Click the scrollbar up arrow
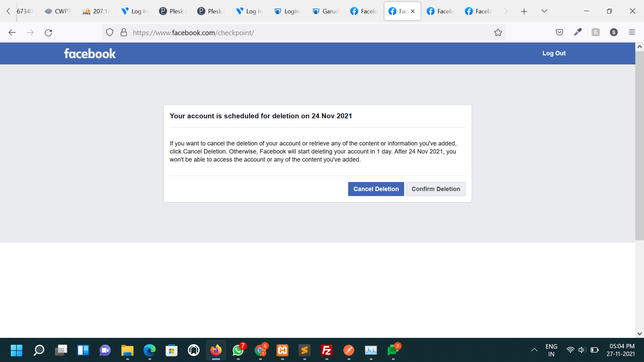Viewport: 644px width, 362px height. 640,47
